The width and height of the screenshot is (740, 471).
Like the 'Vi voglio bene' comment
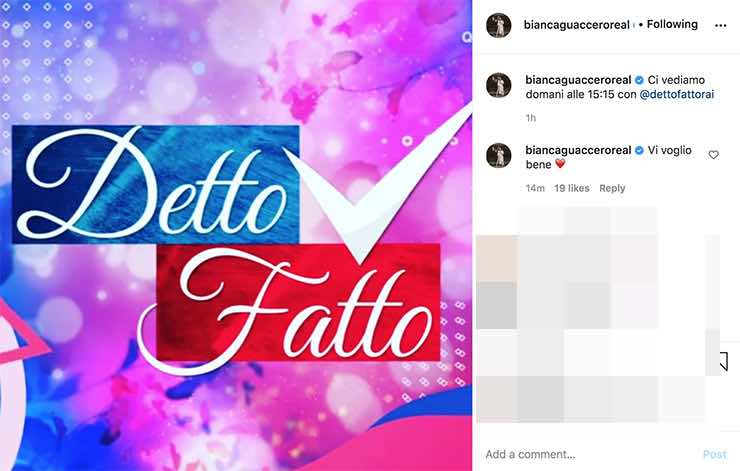713,155
